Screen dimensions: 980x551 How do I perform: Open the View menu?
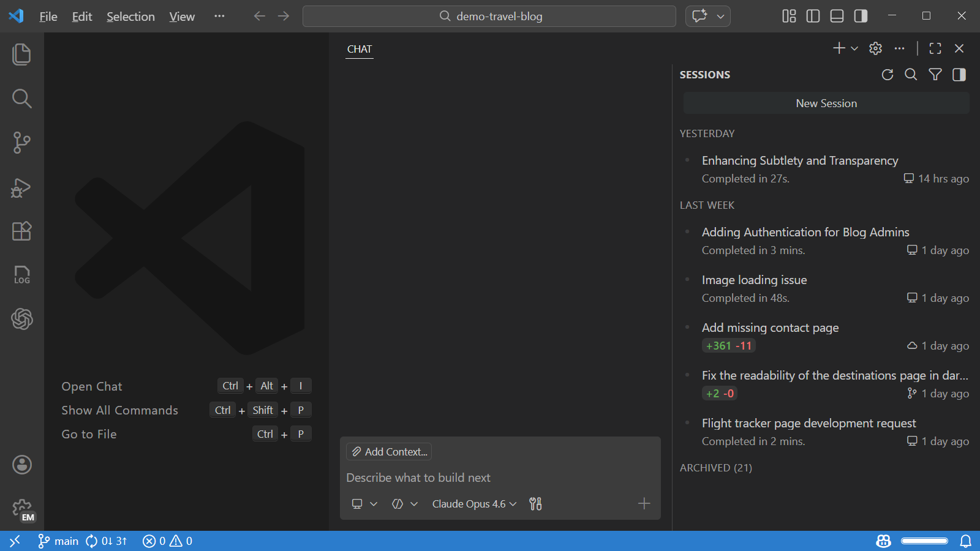point(181,17)
